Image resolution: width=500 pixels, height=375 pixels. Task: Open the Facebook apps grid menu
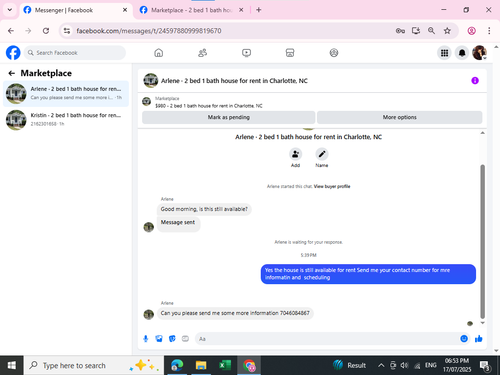pos(444,53)
